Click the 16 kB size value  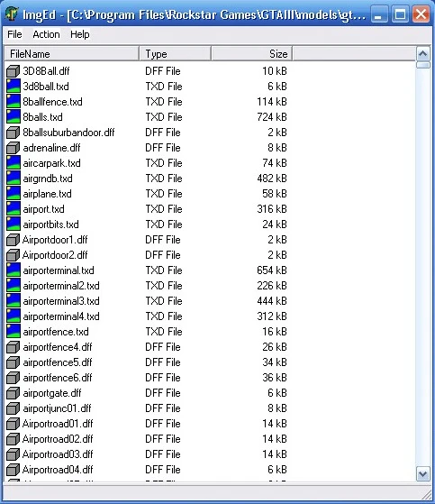tap(275, 332)
